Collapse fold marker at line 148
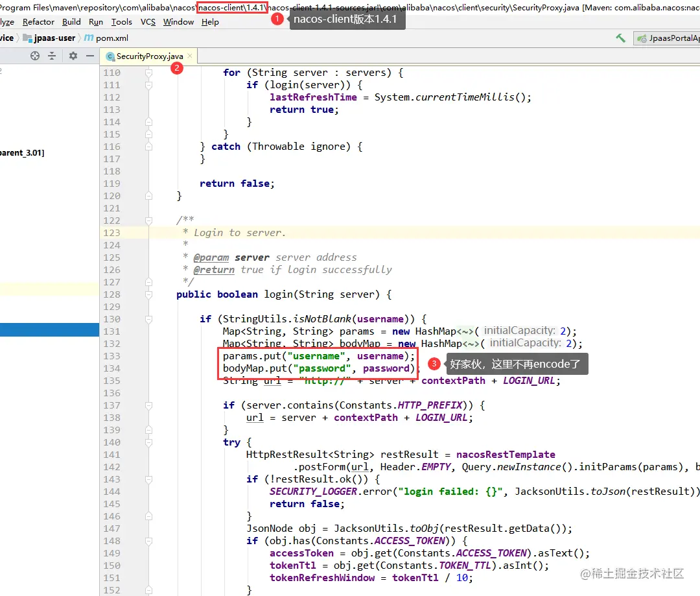Viewport: 700px width, 596px height. pos(148,541)
